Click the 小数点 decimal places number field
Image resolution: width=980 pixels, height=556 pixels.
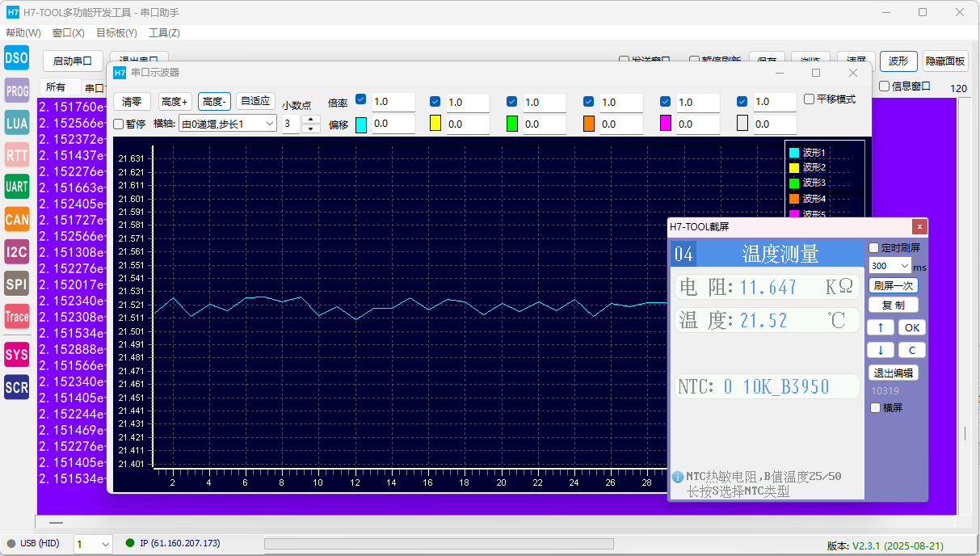[291, 124]
